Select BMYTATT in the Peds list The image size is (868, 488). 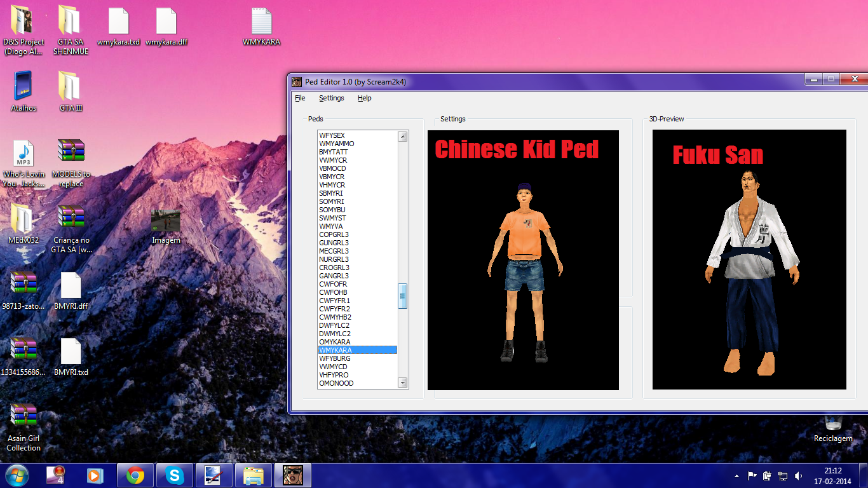358,152
